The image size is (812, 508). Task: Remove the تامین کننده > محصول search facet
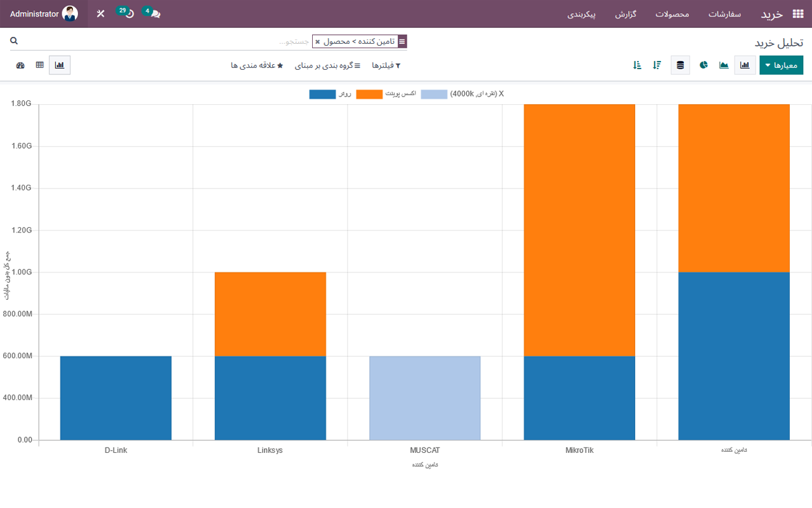click(x=318, y=42)
